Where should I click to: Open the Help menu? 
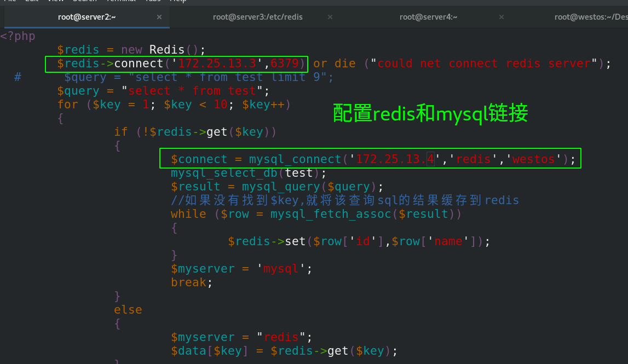pos(178,1)
